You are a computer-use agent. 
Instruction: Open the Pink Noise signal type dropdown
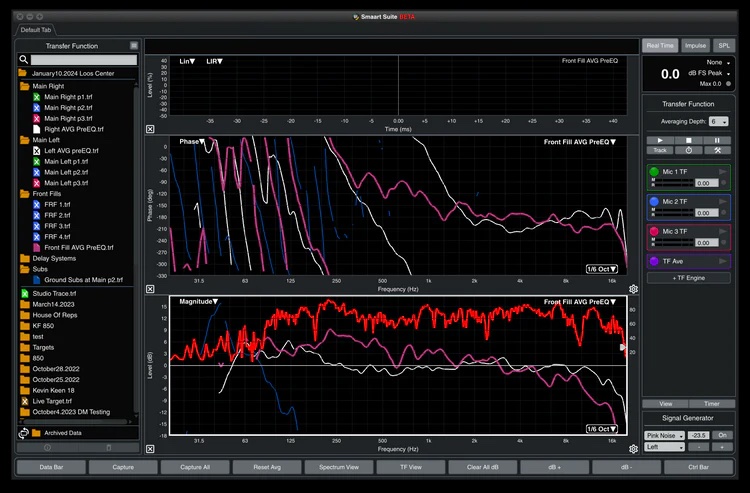[667, 435]
